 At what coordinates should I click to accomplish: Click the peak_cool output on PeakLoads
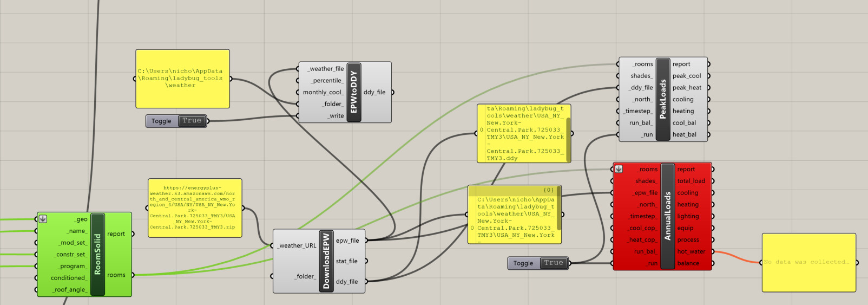687,76
